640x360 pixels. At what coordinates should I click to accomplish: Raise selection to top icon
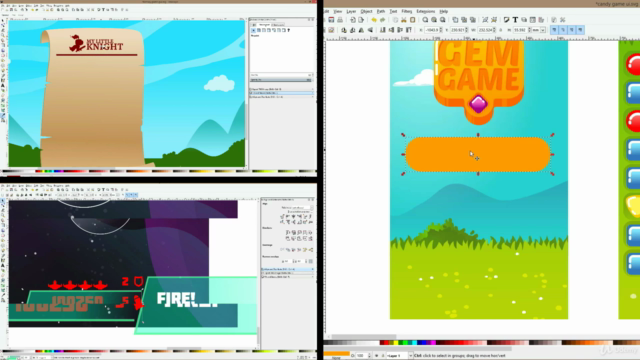[409, 30]
